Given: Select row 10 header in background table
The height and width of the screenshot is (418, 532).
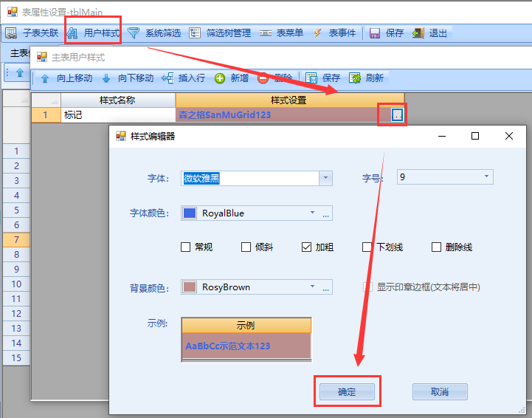Looking at the screenshot, I should point(16,284).
